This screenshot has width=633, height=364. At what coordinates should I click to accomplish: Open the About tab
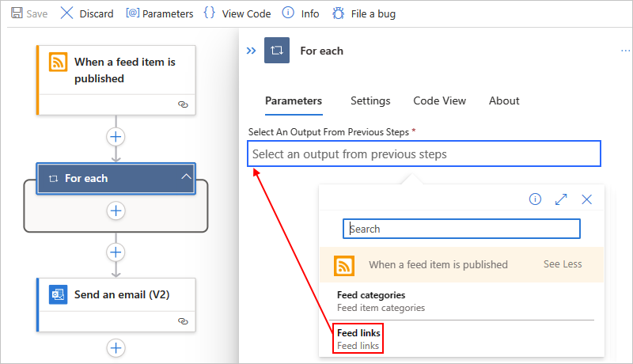pyautogui.click(x=504, y=100)
